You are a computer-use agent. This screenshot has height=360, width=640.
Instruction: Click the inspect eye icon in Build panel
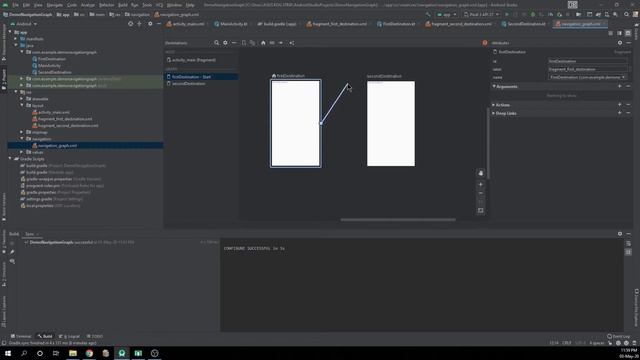click(12, 261)
